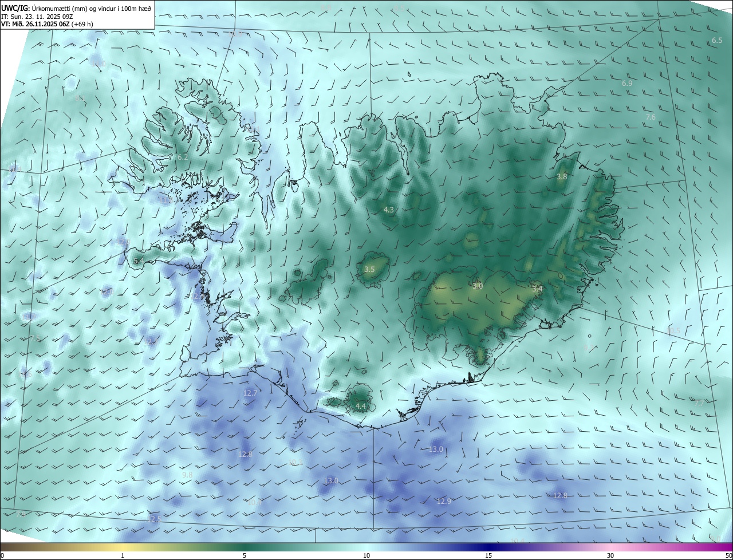Click the 4.4 value on the southern glacier
The width and height of the screenshot is (733, 560).
click(x=360, y=406)
